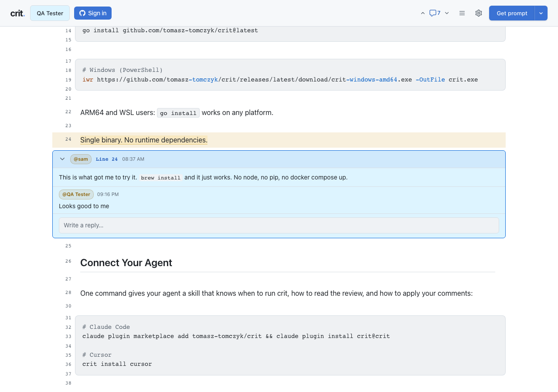Click the '# Claude Code' comment line
The height and width of the screenshot is (392, 558).
click(x=106, y=327)
